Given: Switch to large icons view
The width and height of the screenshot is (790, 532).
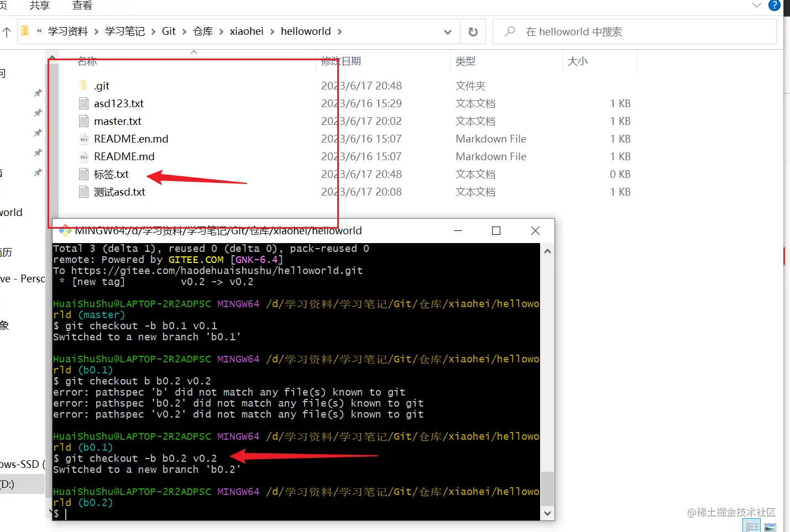Looking at the screenshot, I should pyautogui.click(x=770, y=527).
